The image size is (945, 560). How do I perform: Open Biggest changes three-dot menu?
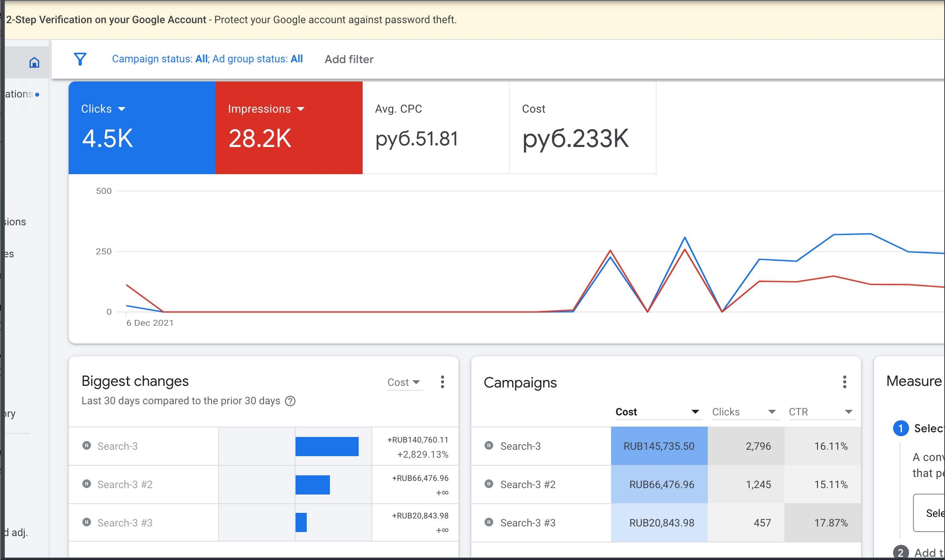[x=442, y=382]
